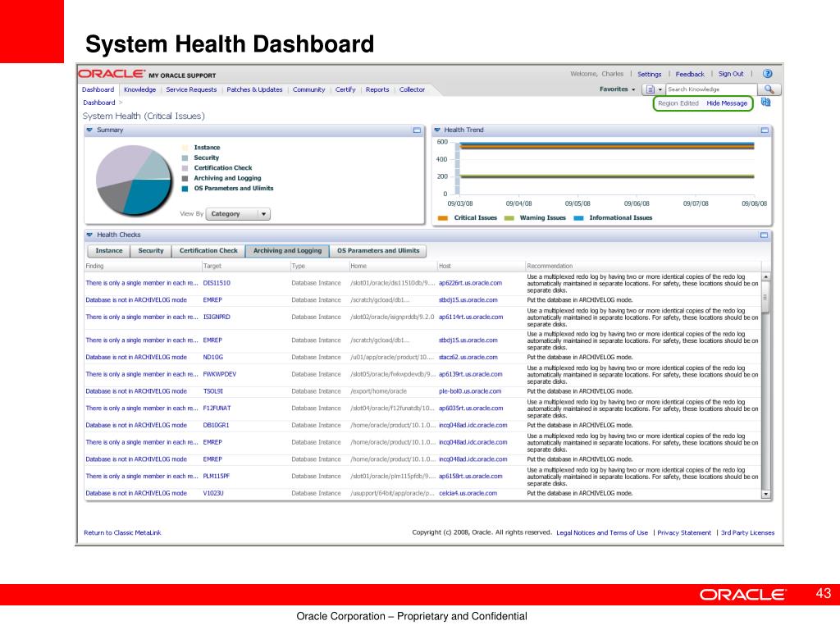Click Return to Classic MetaLink
The height and width of the screenshot is (630, 840).
pyautogui.click(x=122, y=532)
